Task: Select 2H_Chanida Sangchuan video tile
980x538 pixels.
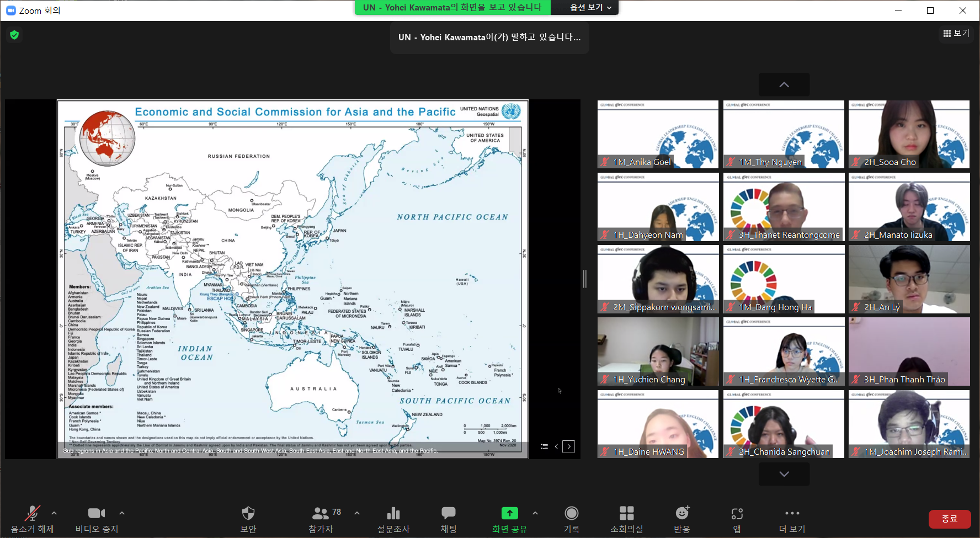Action: [x=784, y=424]
